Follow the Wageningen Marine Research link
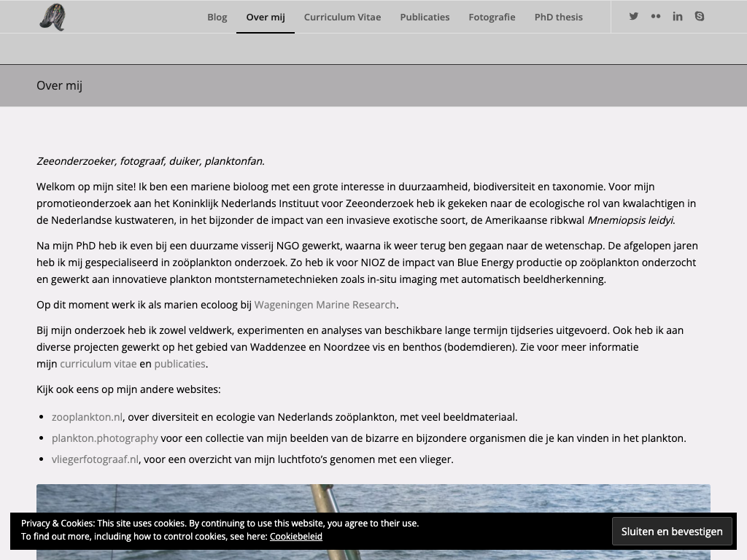 [x=325, y=305]
